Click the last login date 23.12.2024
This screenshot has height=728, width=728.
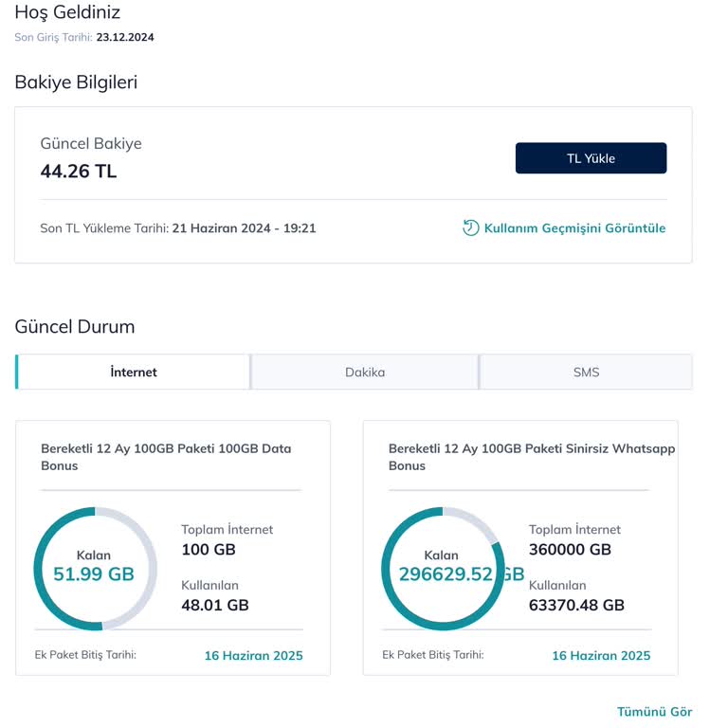click(x=125, y=38)
